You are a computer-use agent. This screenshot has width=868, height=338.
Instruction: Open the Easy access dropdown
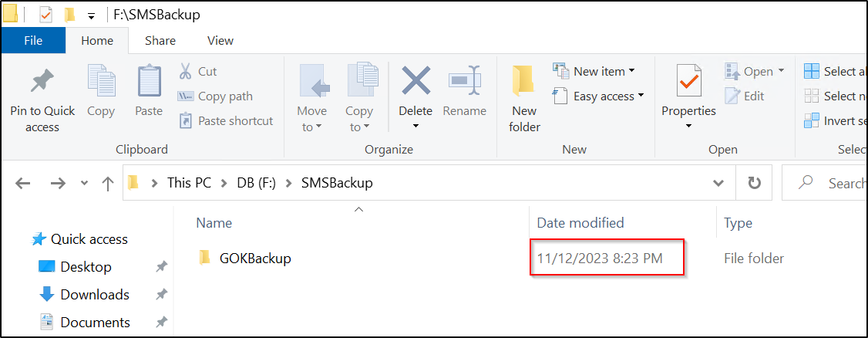599,96
